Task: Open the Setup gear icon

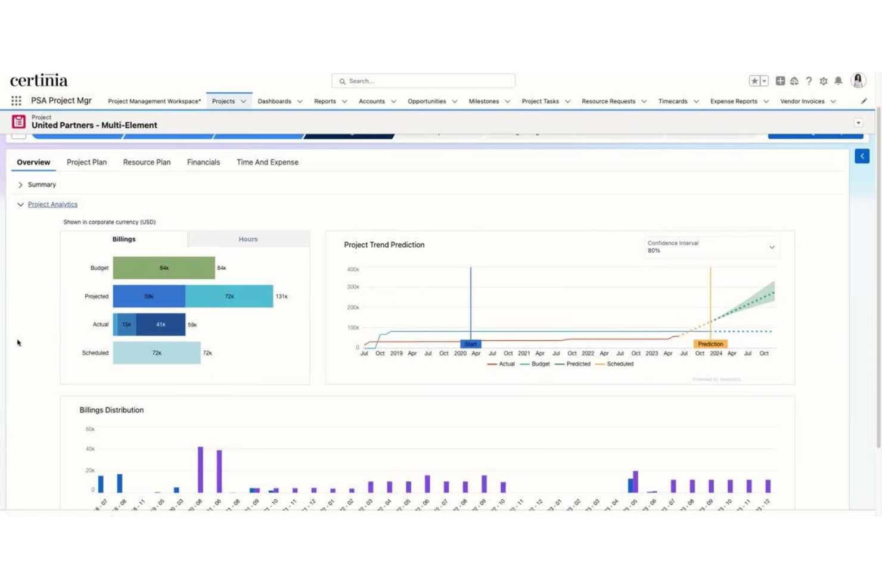Action: coord(824,81)
